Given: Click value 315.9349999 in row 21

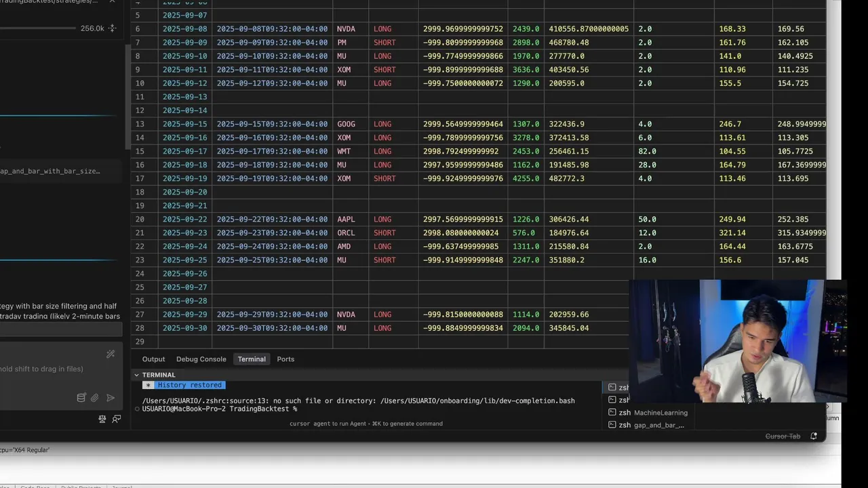Looking at the screenshot, I should click(x=802, y=232).
